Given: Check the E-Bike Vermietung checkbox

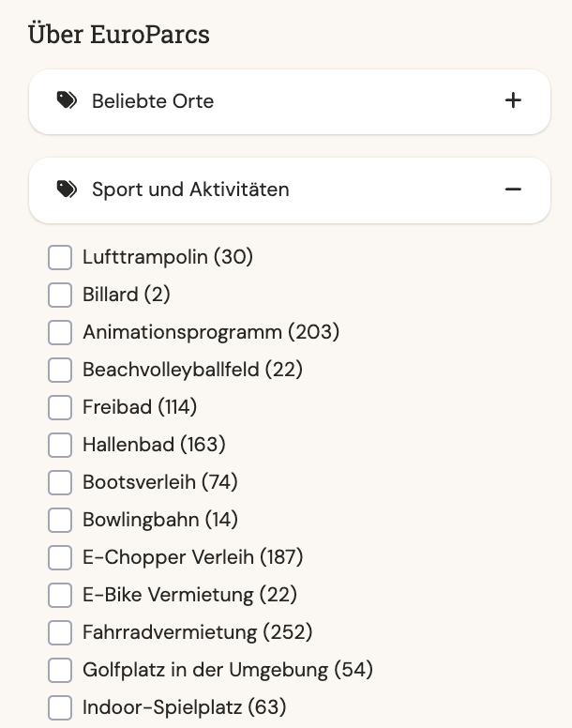Looking at the screenshot, I should coord(60,595).
